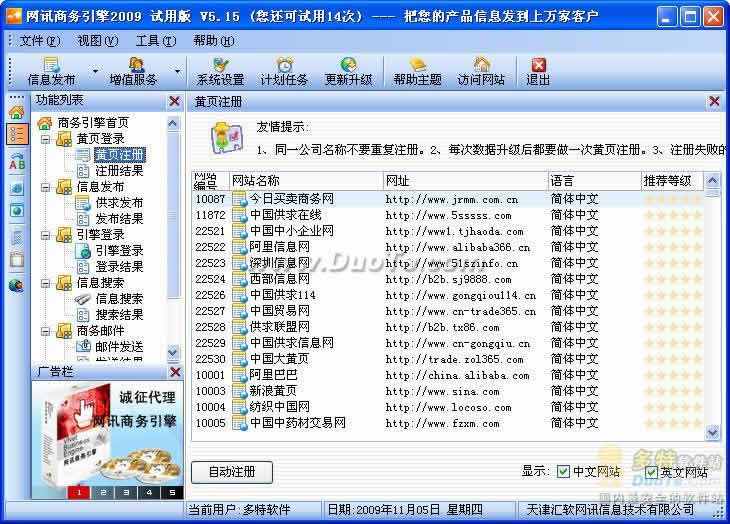This screenshot has width=730, height=524.
Task: Select row 中国供求在线
Action: 448,215
